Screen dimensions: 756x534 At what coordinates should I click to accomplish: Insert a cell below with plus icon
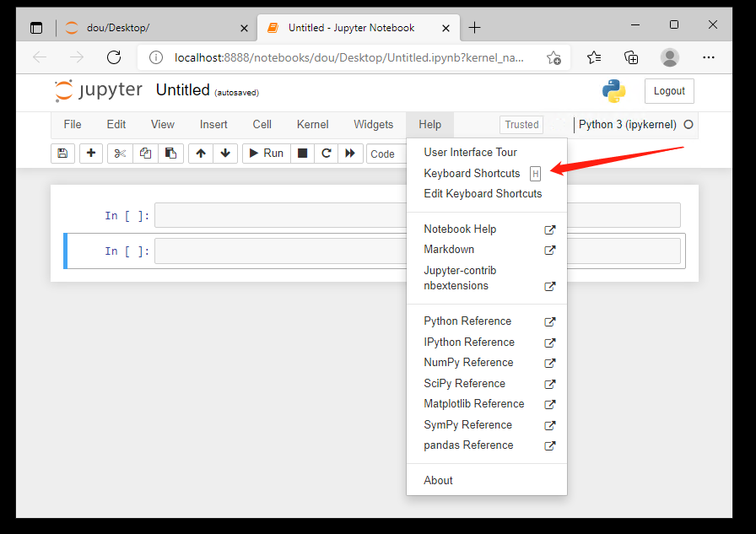[x=90, y=154]
